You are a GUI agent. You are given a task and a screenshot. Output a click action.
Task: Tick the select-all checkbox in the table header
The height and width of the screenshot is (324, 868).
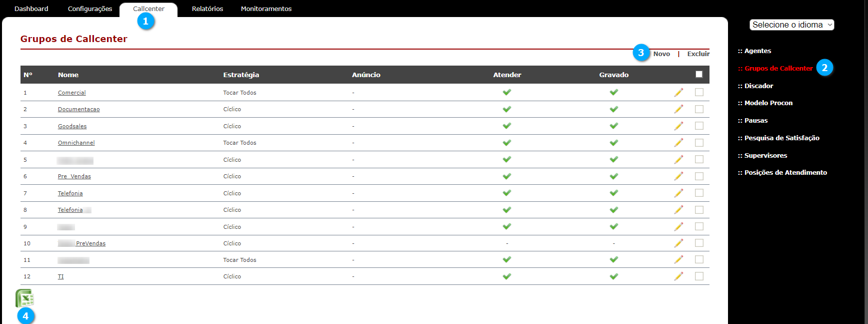click(x=699, y=74)
